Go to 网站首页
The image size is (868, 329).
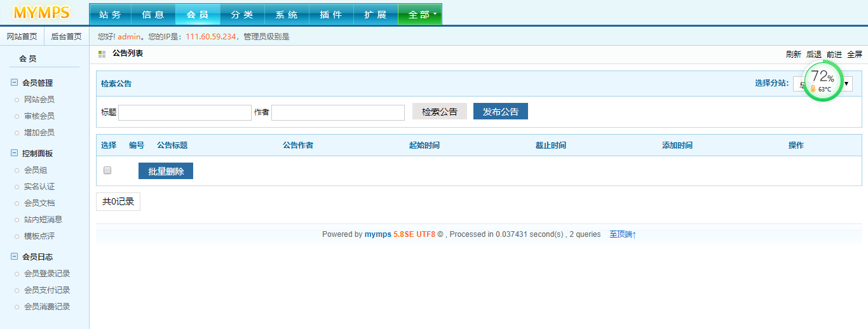22,37
